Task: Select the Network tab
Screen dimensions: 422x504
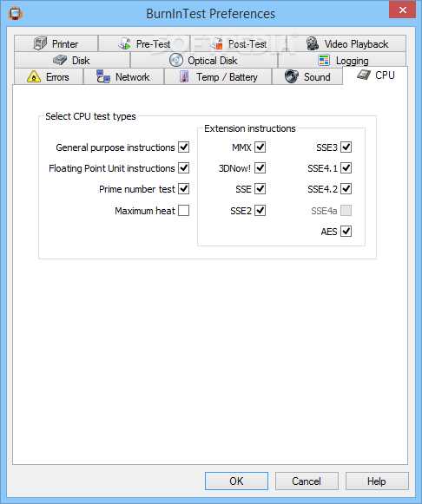Action: pyautogui.click(x=124, y=77)
